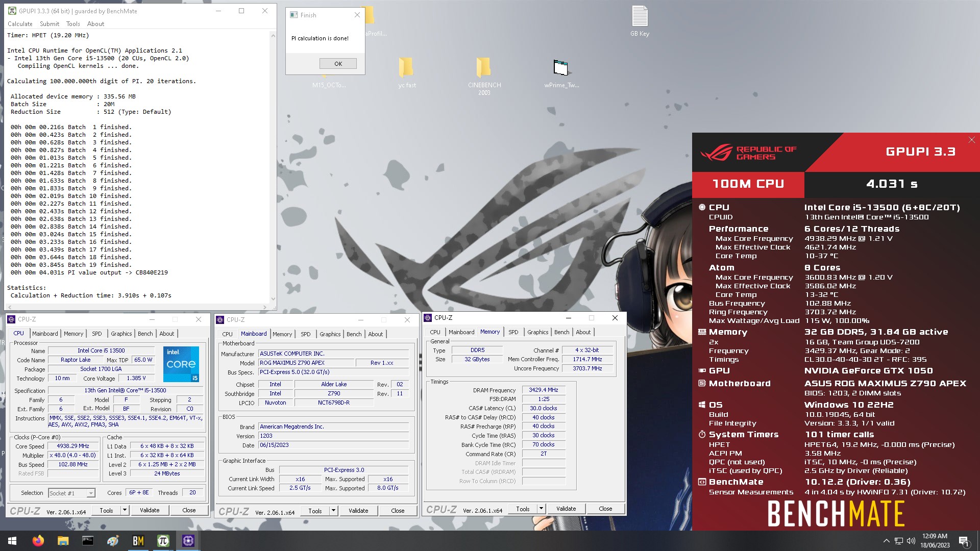Open Bench tab in first CPU-Z window

click(145, 334)
